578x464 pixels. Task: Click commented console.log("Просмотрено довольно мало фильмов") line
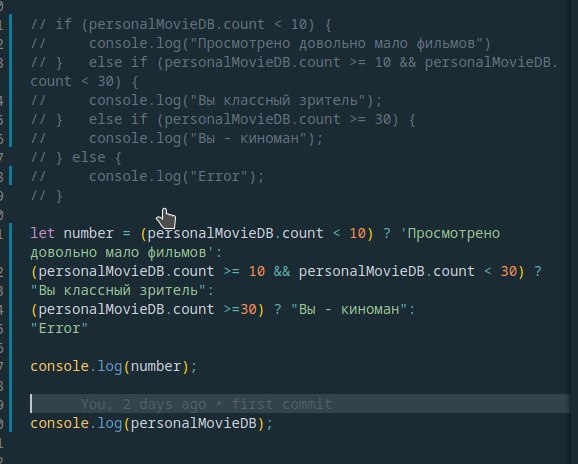[x=261, y=43]
